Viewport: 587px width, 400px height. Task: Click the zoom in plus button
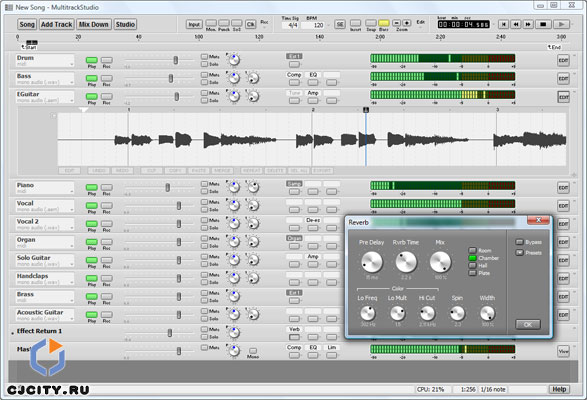407,23
